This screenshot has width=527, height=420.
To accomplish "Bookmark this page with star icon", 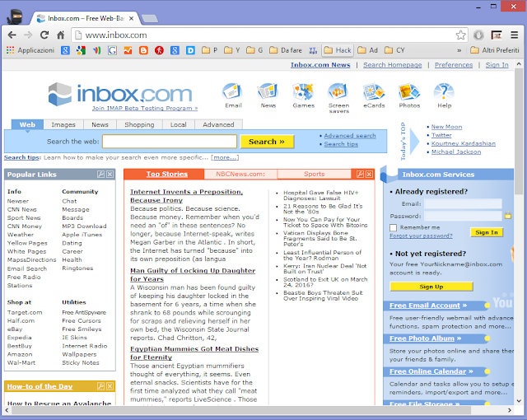I will click(x=460, y=35).
